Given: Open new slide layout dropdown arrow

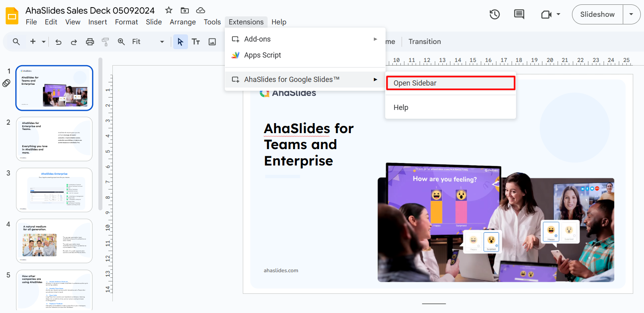Looking at the screenshot, I should coord(44,42).
